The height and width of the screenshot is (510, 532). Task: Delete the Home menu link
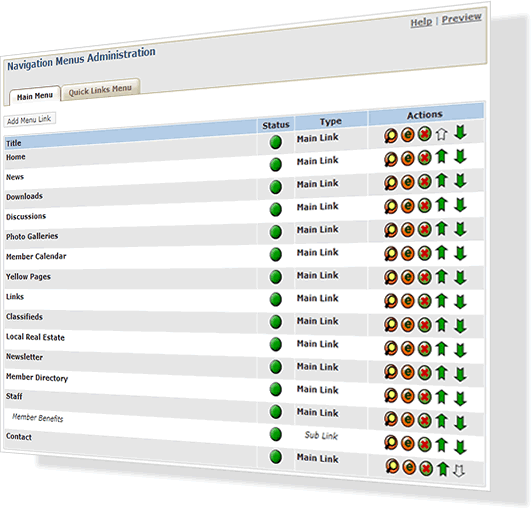[424, 134]
